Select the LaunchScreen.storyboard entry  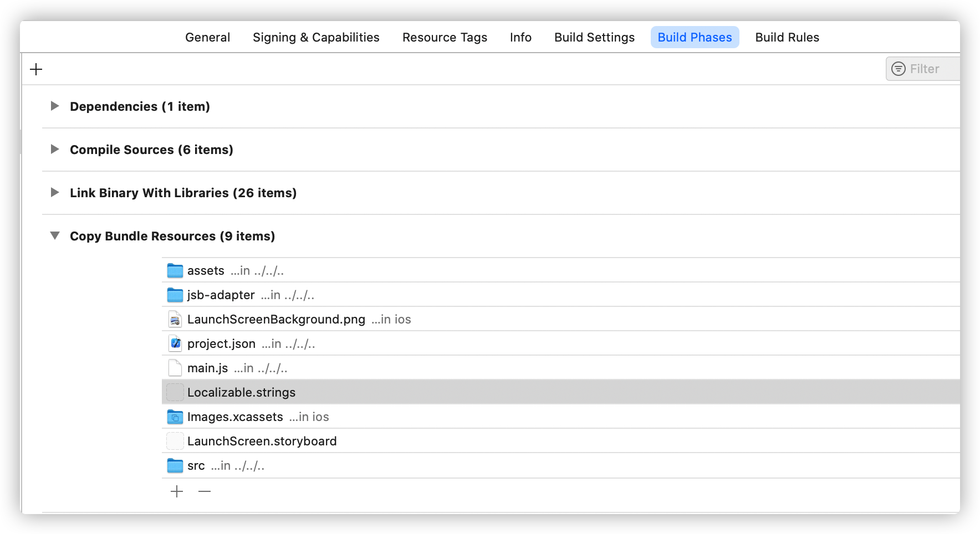click(262, 441)
